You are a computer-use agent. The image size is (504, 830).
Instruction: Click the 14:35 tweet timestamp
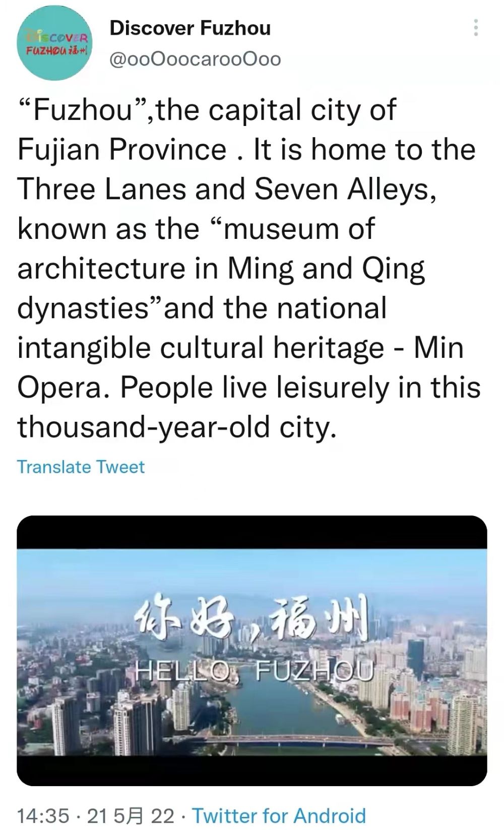pos(43,815)
